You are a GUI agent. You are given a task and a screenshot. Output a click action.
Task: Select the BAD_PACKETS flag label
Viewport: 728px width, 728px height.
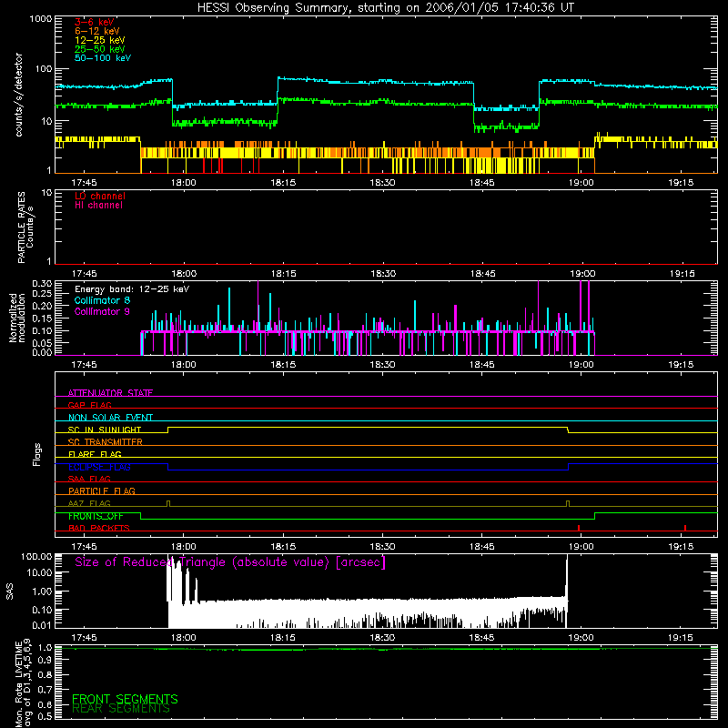click(99, 528)
